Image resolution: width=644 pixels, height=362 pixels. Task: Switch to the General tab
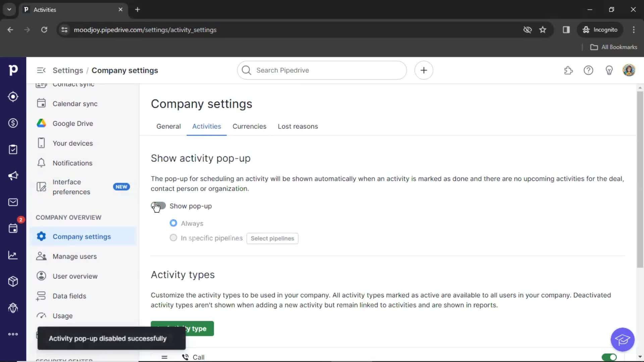click(x=168, y=126)
